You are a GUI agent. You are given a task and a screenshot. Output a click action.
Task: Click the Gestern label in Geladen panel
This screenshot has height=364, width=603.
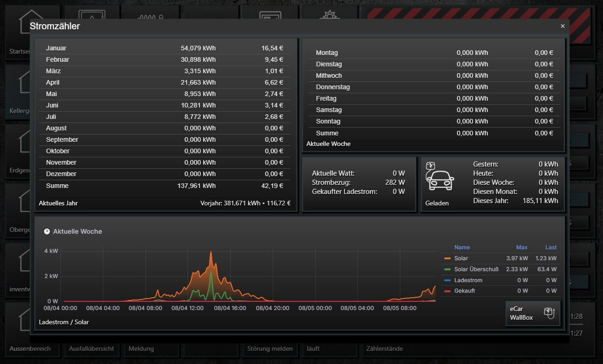click(486, 164)
